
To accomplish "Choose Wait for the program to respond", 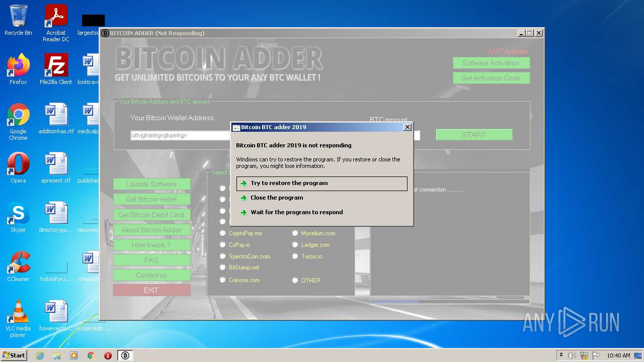I will tap(322, 212).
